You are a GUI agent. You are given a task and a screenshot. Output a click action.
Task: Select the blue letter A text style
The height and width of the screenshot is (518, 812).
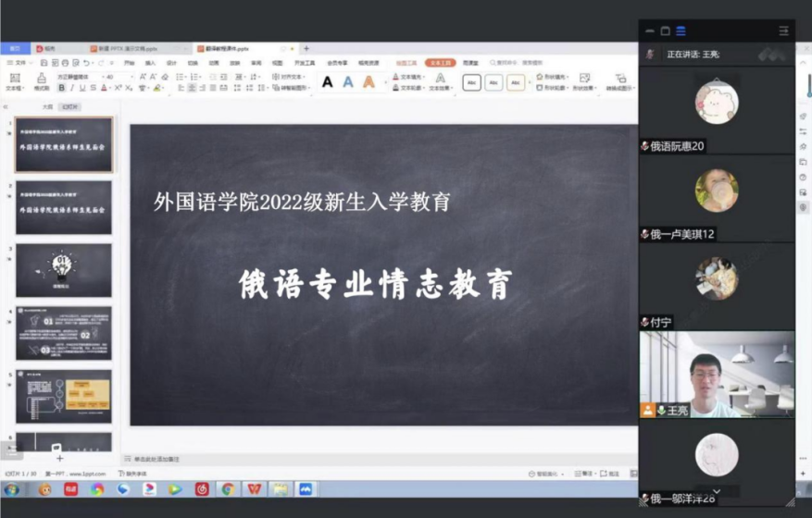click(x=348, y=82)
